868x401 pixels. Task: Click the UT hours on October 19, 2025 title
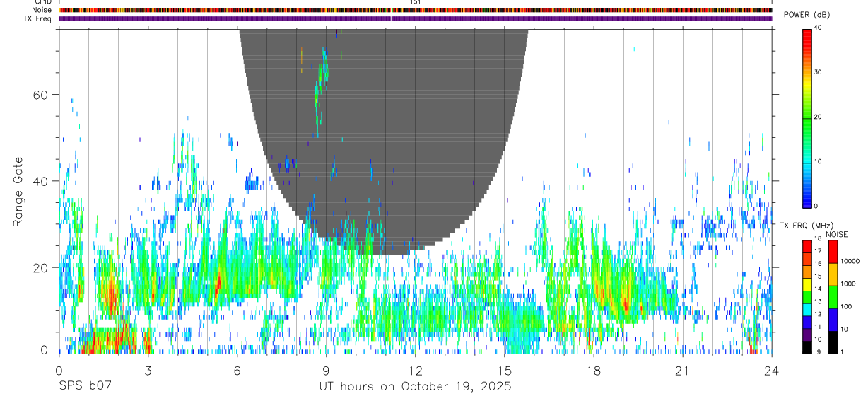point(415,387)
